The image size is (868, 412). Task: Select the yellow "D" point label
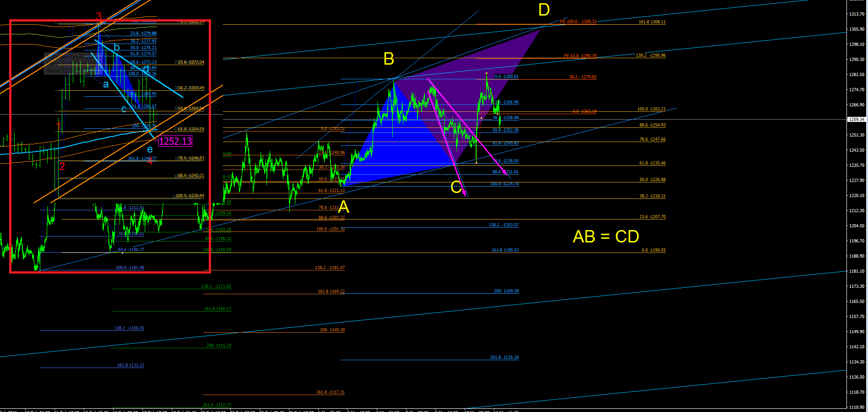click(x=544, y=10)
